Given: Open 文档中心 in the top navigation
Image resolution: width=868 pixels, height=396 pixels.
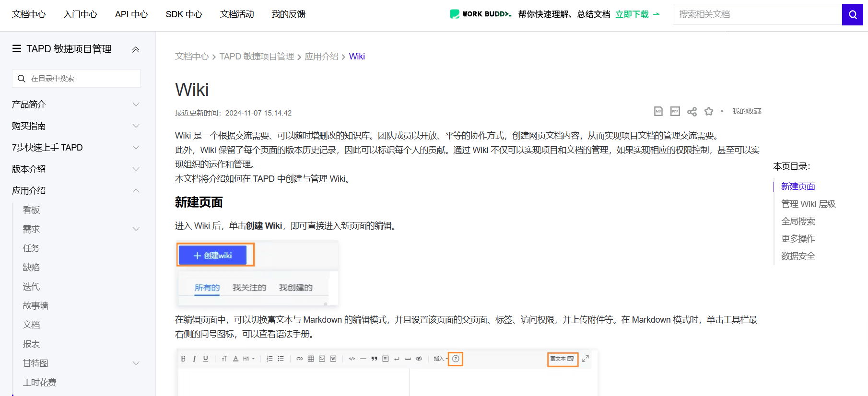Looking at the screenshot, I should [x=29, y=14].
